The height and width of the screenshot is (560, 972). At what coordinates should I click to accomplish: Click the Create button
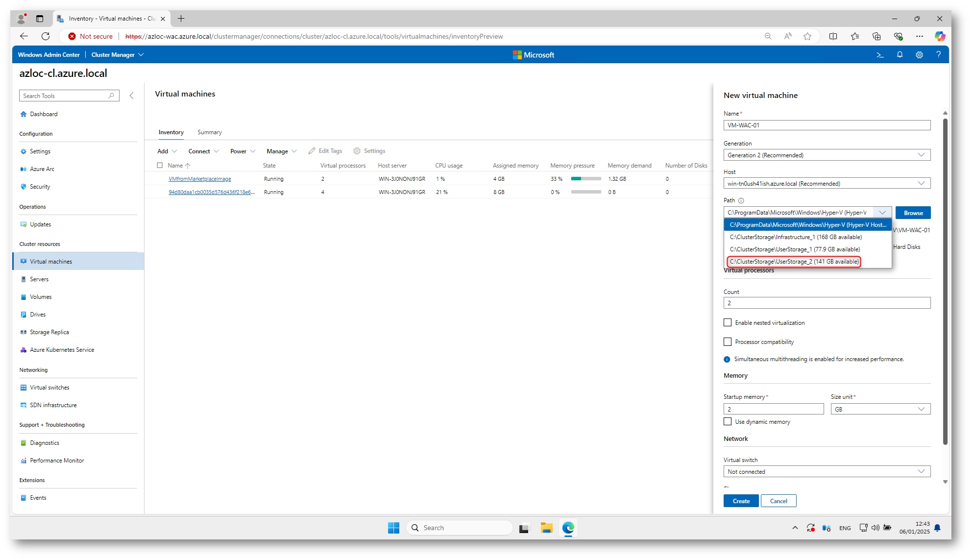[741, 501]
